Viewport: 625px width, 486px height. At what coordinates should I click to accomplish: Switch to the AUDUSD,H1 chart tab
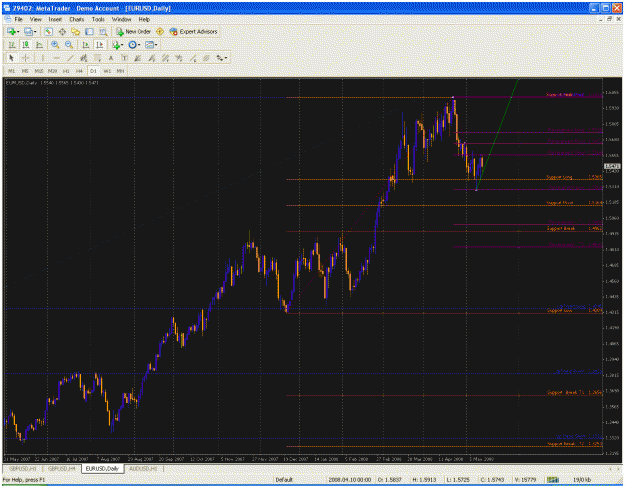coord(143,469)
